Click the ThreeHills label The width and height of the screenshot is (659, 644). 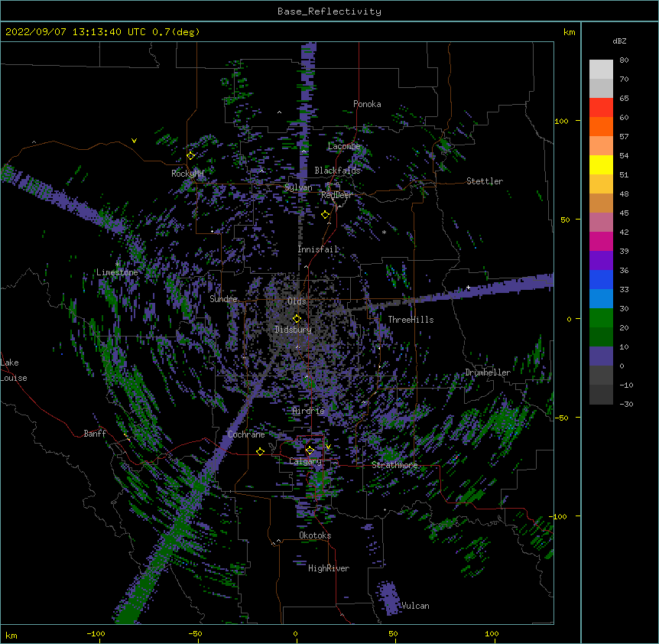click(411, 320)
